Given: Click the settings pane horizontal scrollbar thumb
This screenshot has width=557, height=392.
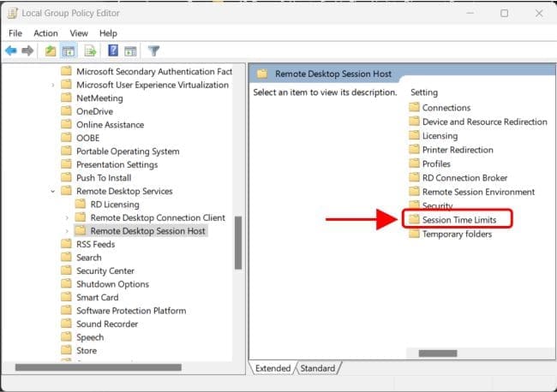Looking at the screenshot, I should click(438, 353).
